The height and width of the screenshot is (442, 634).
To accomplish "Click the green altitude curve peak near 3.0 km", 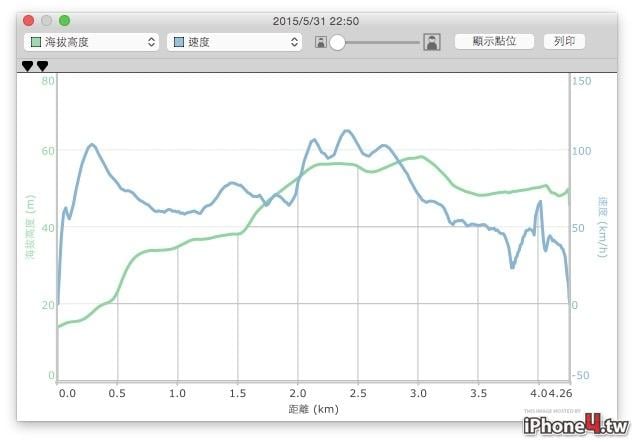I will (421, 157).
